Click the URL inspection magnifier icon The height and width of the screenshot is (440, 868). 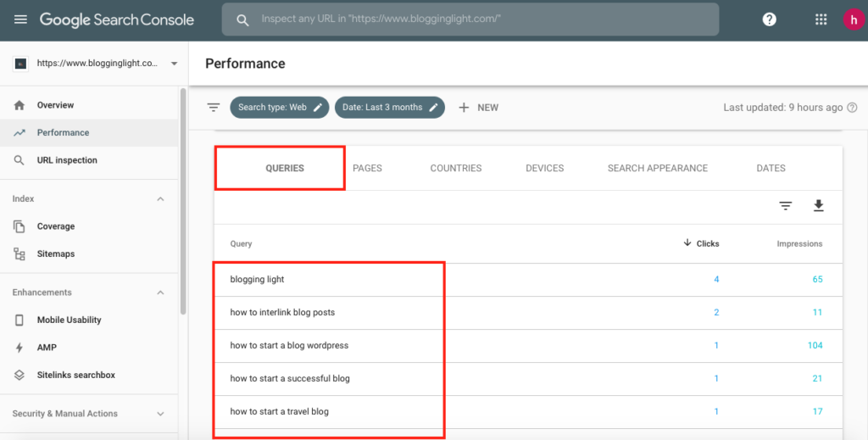[x=19, y=160]
